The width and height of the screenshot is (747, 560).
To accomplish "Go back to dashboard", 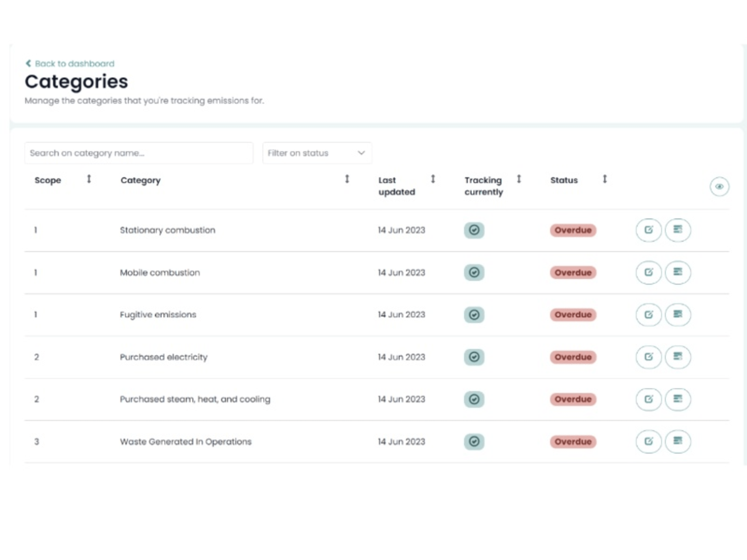I will point(69,63).
